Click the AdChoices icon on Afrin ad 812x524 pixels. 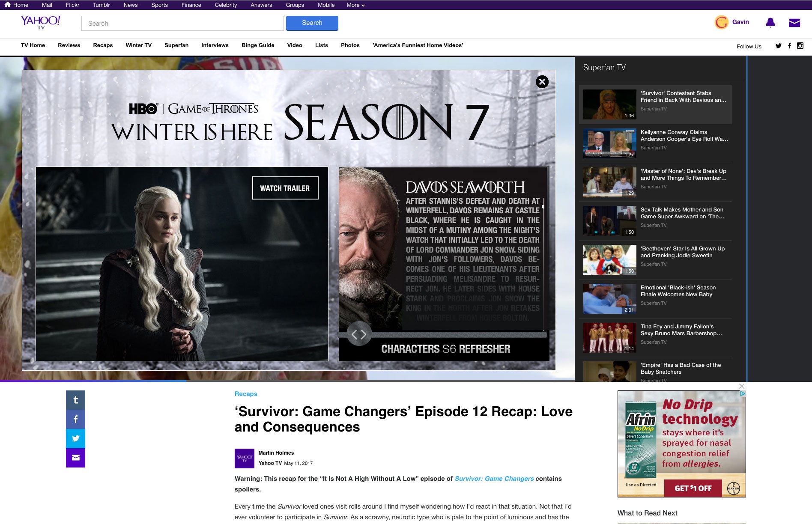click(743, 393)
